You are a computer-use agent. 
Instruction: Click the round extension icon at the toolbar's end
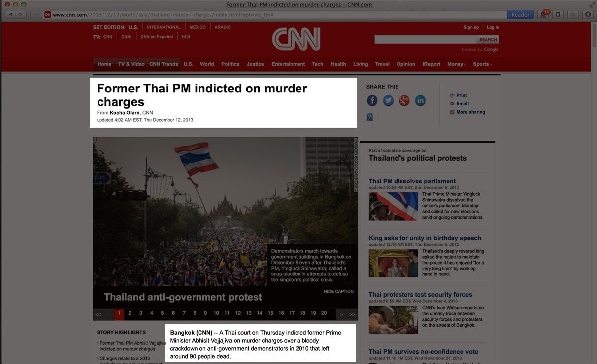tap(587, 15)
